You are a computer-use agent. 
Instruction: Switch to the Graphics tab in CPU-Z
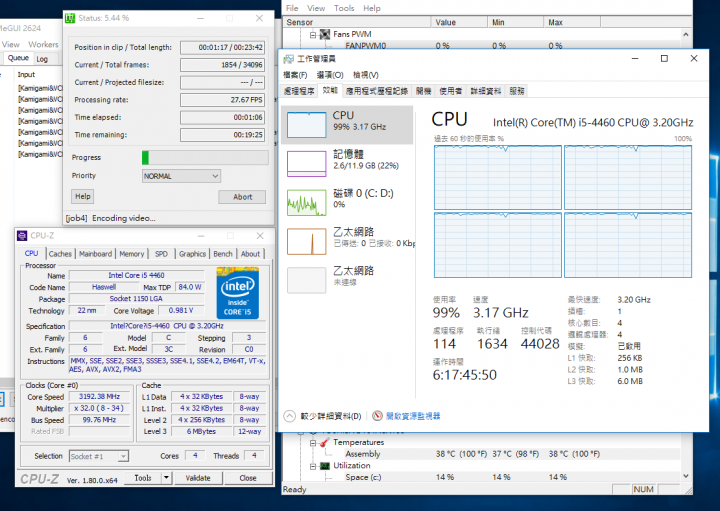click(x=192, y=254)
